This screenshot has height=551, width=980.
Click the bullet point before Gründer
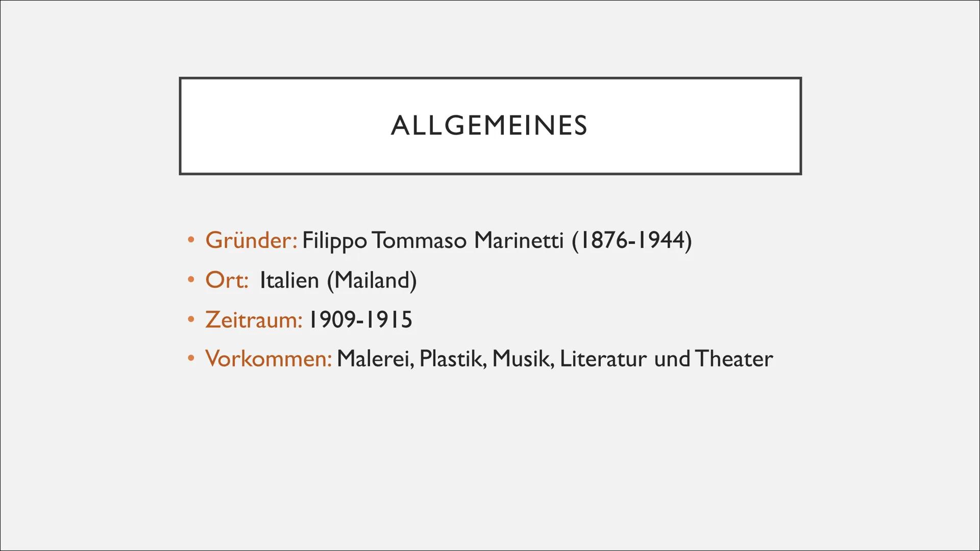[191, 240]
